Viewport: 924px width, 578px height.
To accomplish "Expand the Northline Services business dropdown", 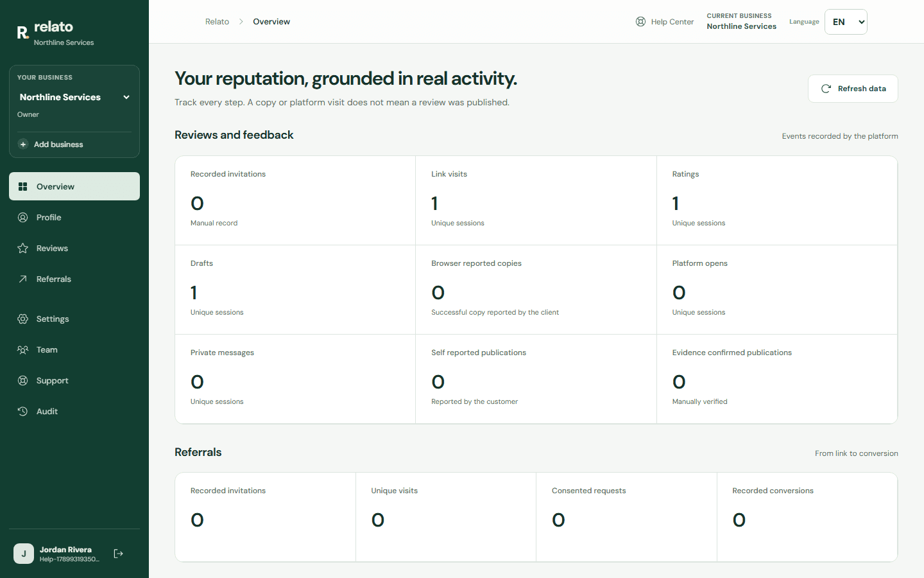I will tap(74, 97).
